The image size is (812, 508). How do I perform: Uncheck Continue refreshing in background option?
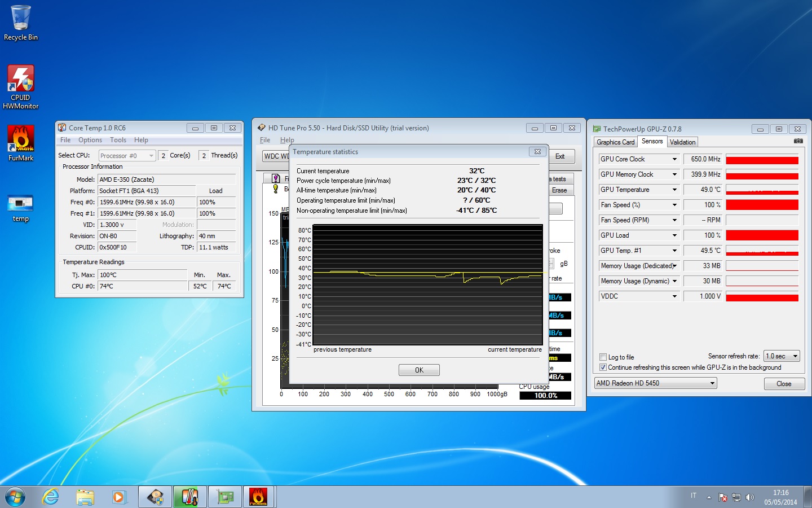tap(603, 367)
